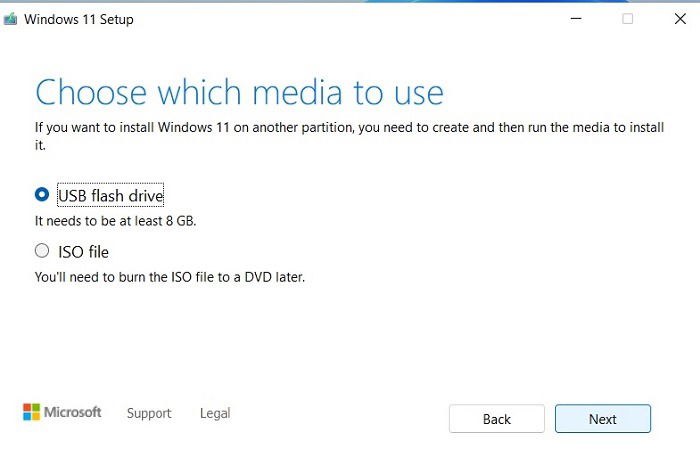The width and height of the screenshot is (700, 460).
Task: Click the empty title bar area beside the title
Action: pyautogui.click(x=348, y=19)
